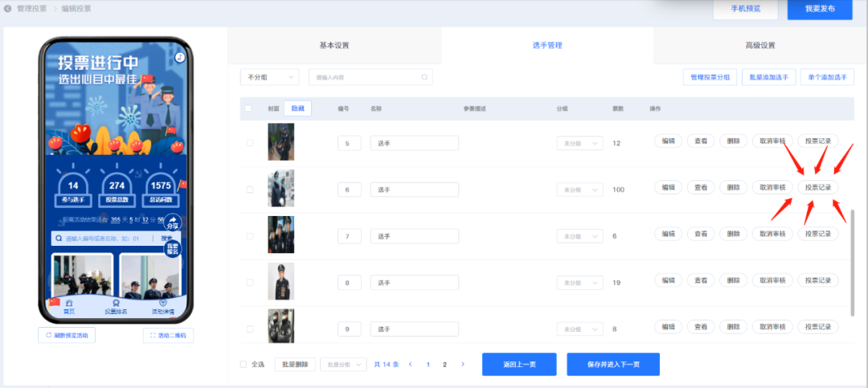This screenshot has height=388, width=868.
Task: Click the 隐藏 cover toggle button
Action: click(298, 108)
